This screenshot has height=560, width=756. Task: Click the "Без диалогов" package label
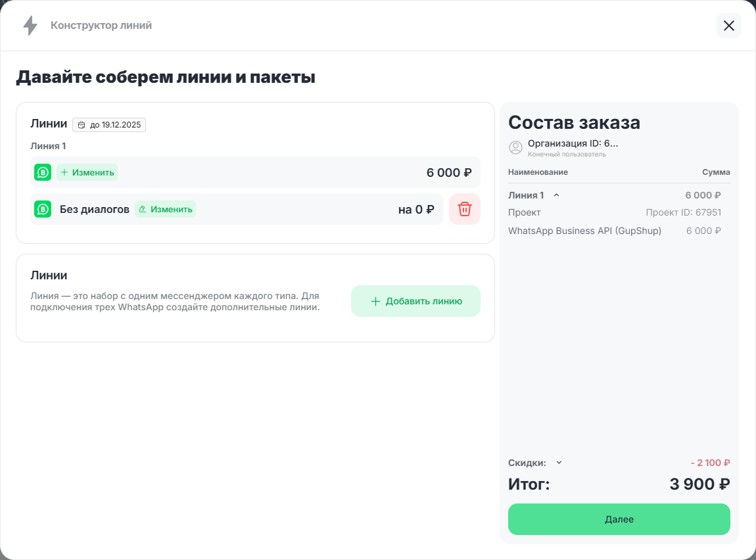point(95,210)
